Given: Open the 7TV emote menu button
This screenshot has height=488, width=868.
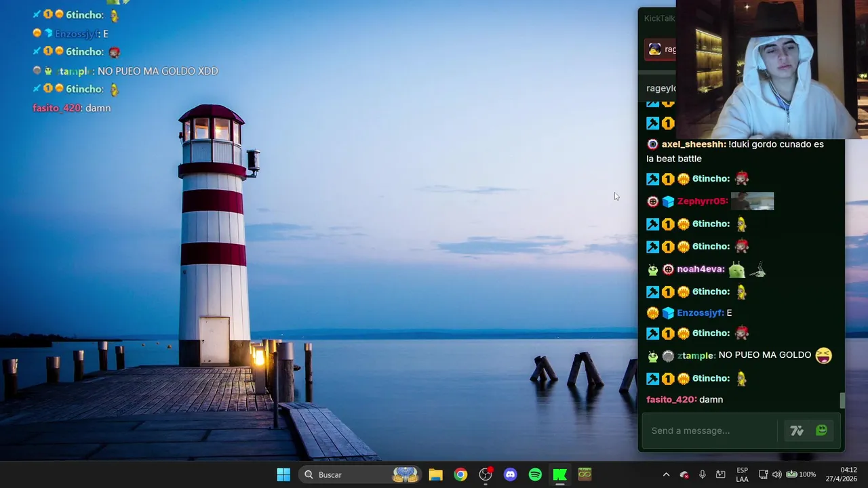Looking at the screenshot, I should click(797, 430).
